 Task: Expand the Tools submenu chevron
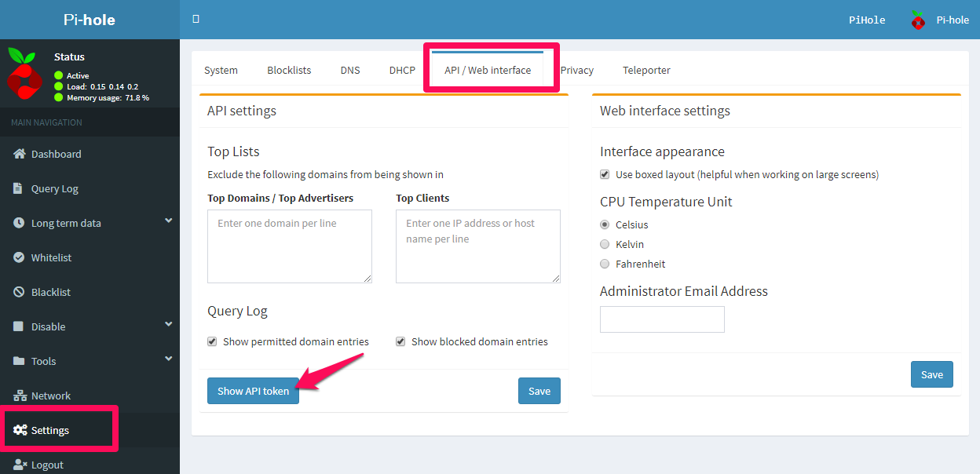(x=168, y=359)
